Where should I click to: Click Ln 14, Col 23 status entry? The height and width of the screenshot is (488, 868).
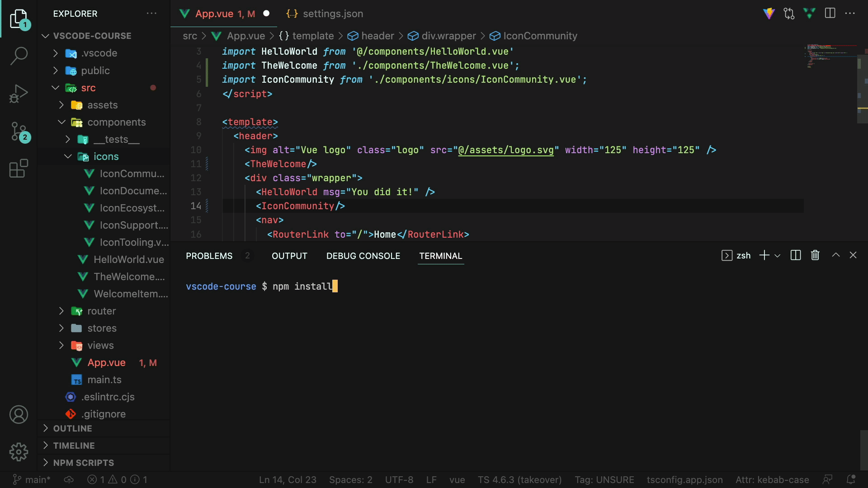(288, 479)
